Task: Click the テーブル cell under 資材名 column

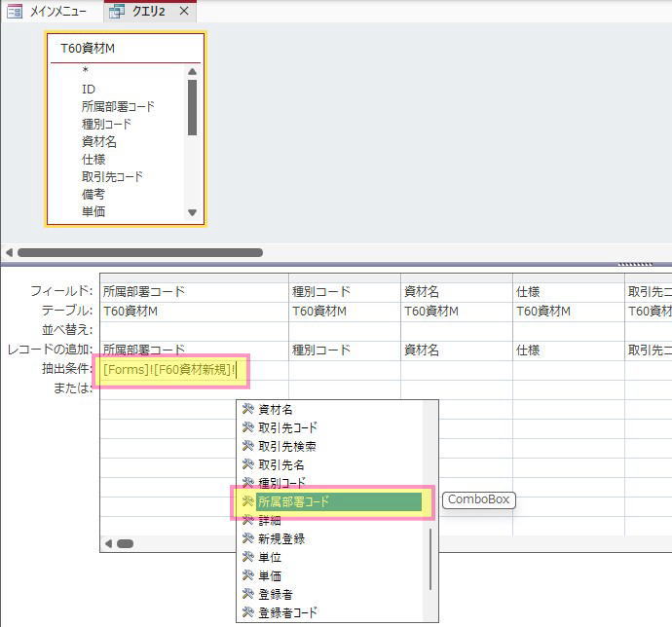Action: point(457,312)
